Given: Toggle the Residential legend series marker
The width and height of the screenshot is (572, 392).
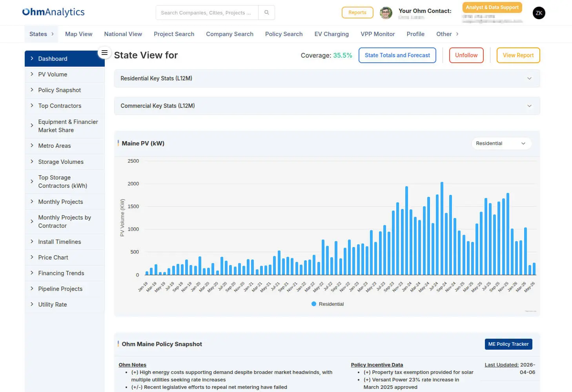Looking at the screenshot, I should (x=314, y=304).
